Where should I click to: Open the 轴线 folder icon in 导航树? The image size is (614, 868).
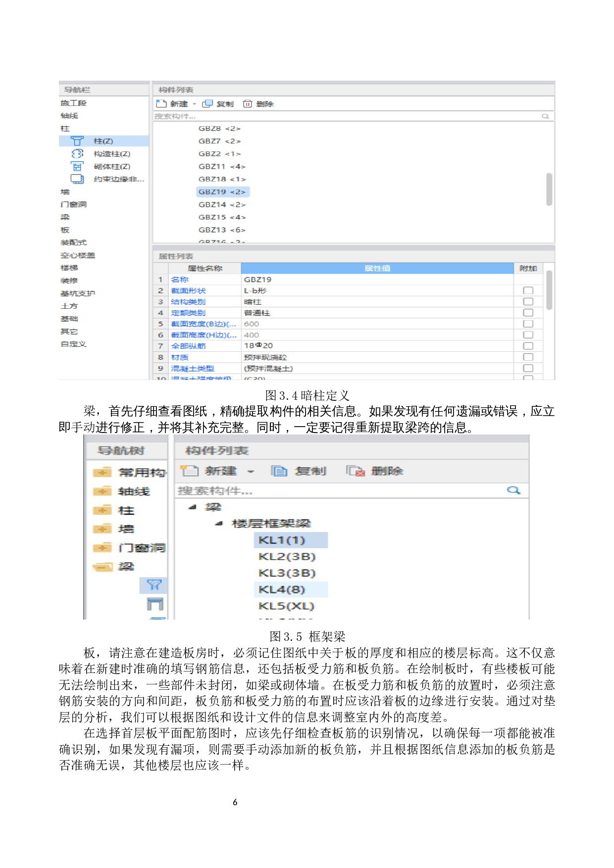(x=102, y=491)
